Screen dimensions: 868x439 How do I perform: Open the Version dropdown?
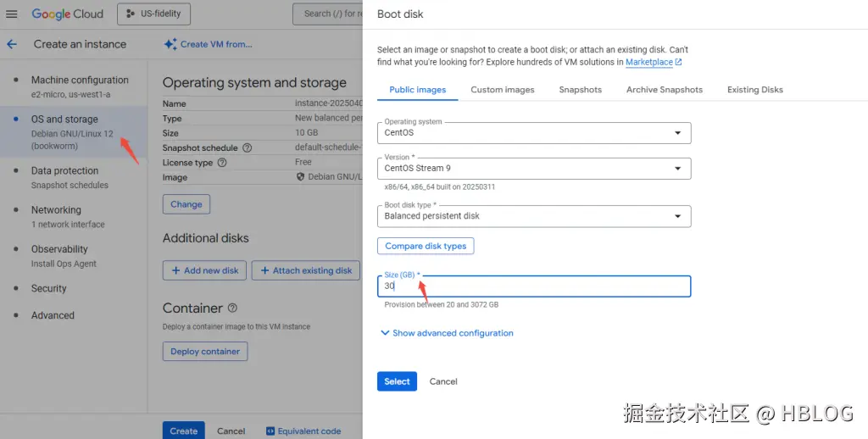[x=534, y=169]
